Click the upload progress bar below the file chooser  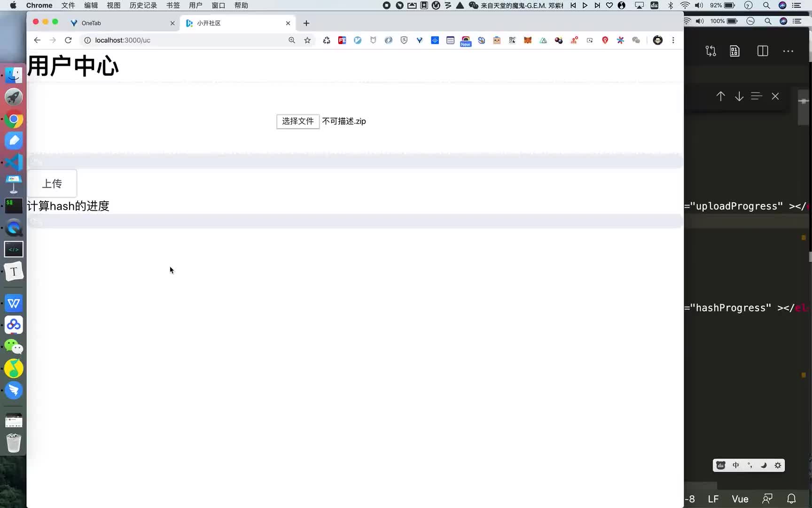point(355,161)
